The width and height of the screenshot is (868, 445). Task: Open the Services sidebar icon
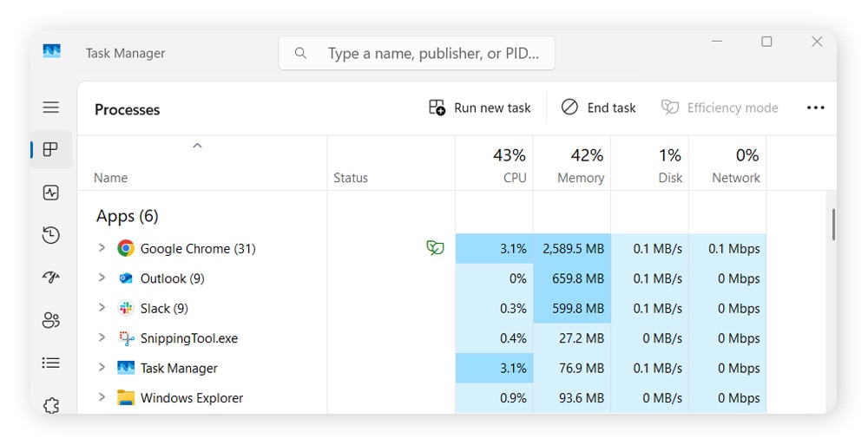tap(51, 405)
